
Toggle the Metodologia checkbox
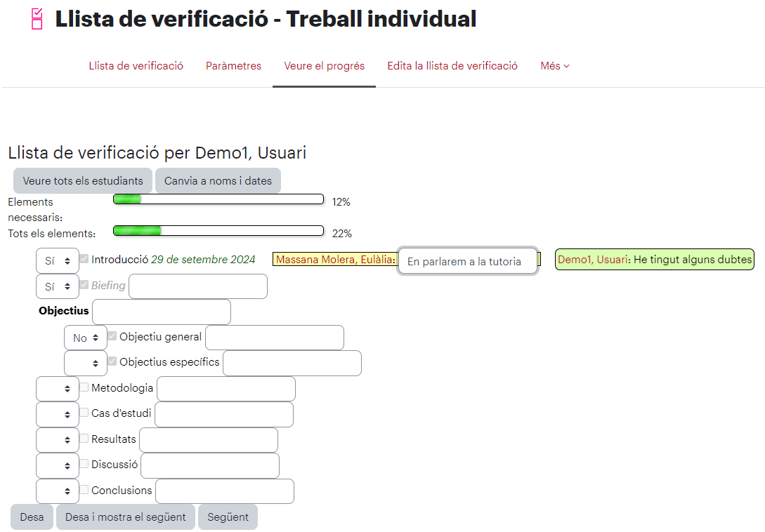[84, 387]
